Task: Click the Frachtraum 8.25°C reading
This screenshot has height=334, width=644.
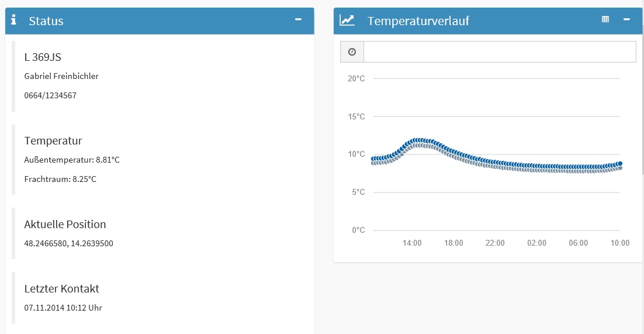Action: pos(60,179)
